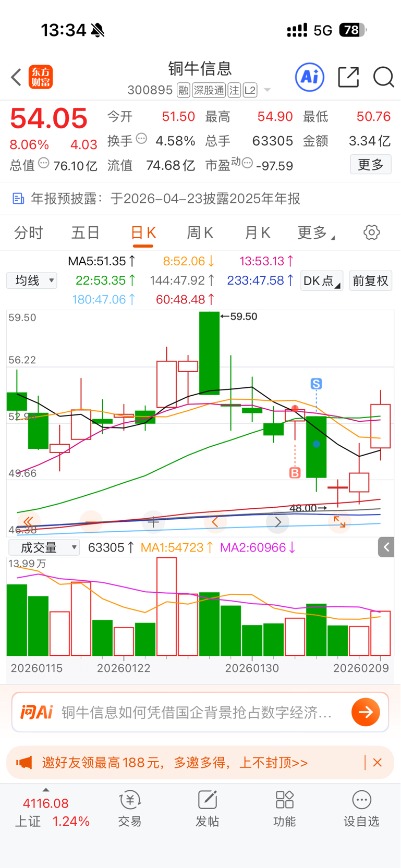Open the blue Ai assistant icon
401x868 pixels.
(310, 77)
